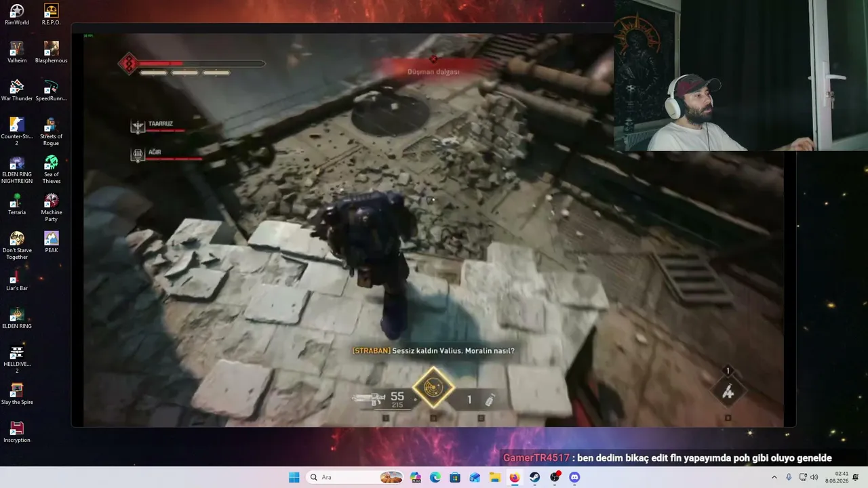Select the Don't Starve Together shortcut
868x488 pixels.
[17, 245]
